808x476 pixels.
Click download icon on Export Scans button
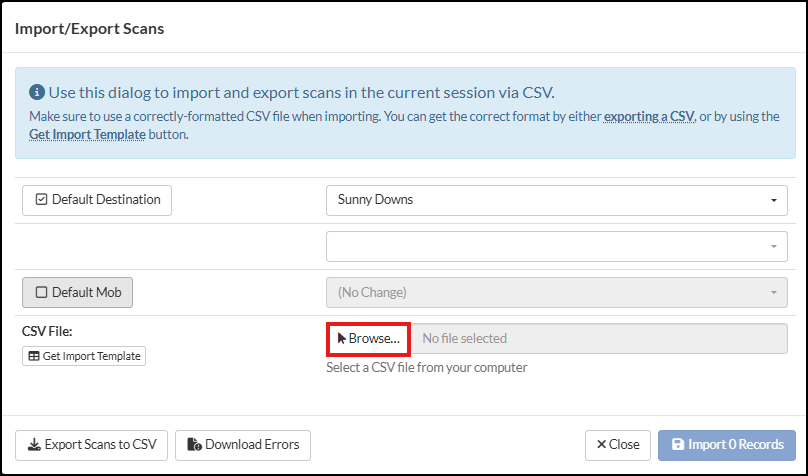33,445
